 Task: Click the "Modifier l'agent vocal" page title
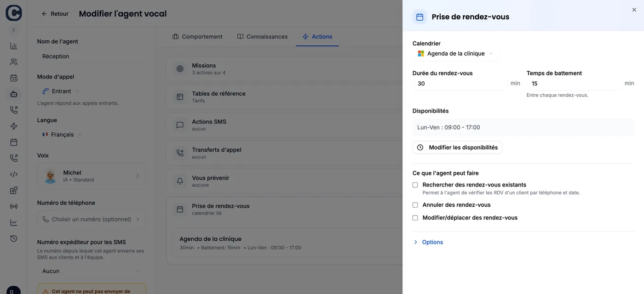(123, 14)
